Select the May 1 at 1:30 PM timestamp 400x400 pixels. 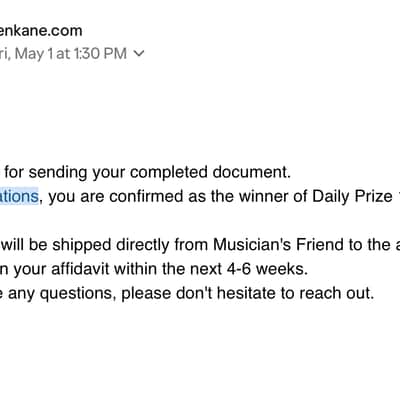[63, 54]
